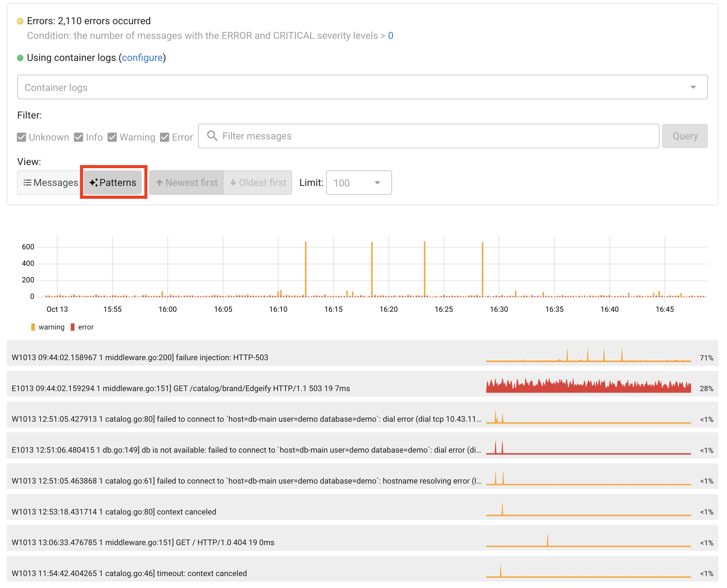Click the 'Errors: 2,110 errors occurred' text

point(89,21)
